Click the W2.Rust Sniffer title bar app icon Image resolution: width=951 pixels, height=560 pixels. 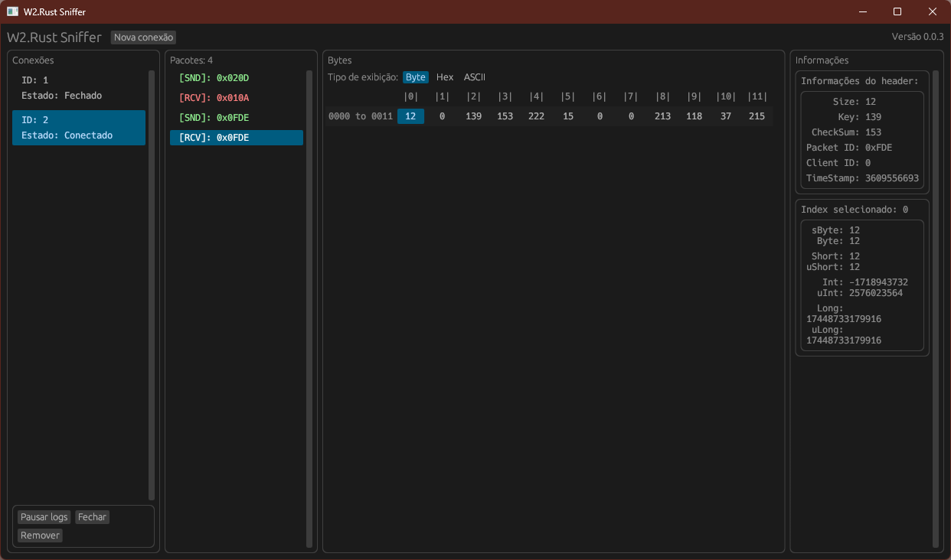click(12, 11)
